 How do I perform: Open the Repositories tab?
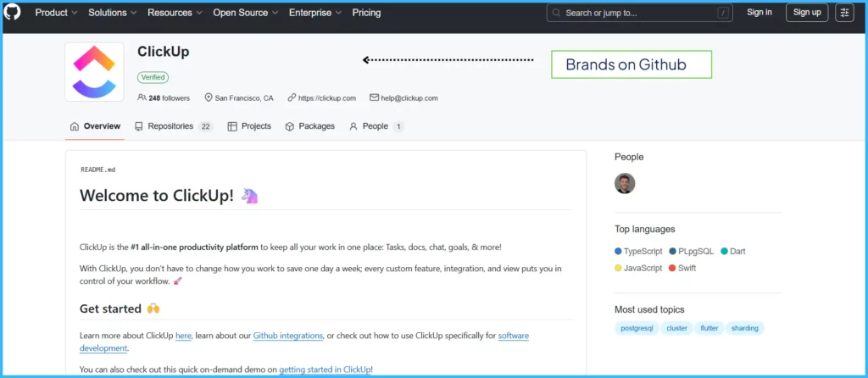173,126
